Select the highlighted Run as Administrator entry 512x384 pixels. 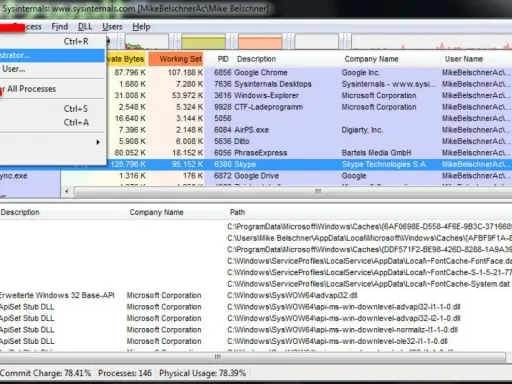[52, 55]
